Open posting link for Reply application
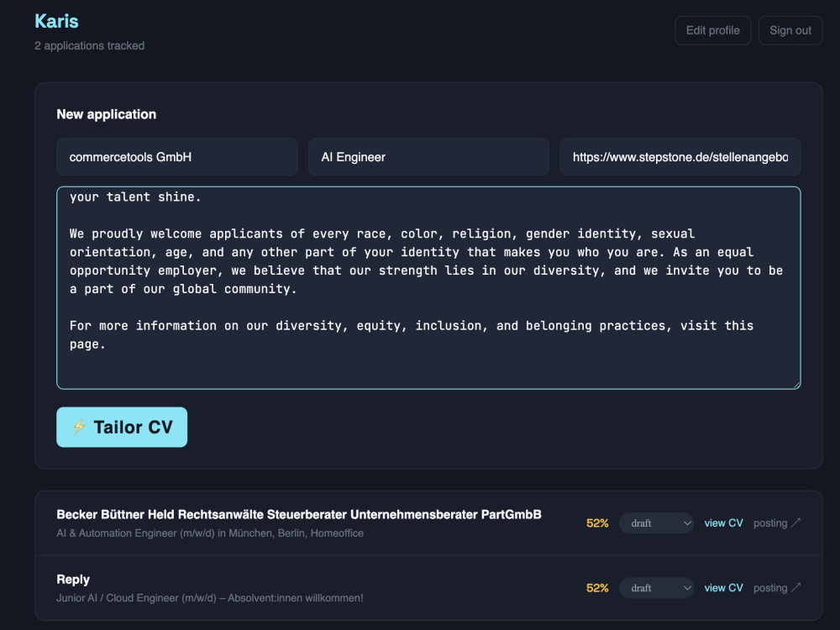The image size is (840, 630). coord(777,588)
